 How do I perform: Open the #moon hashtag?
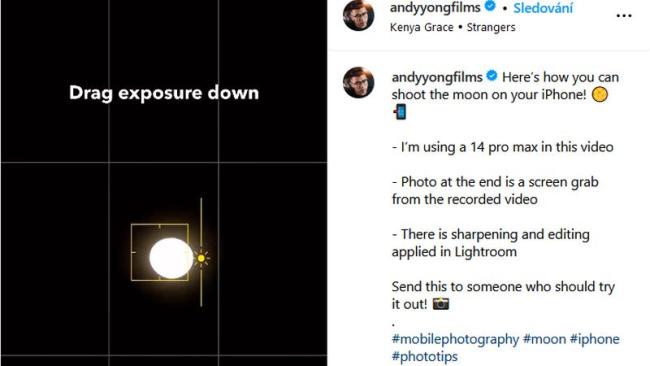pos(544,339)
